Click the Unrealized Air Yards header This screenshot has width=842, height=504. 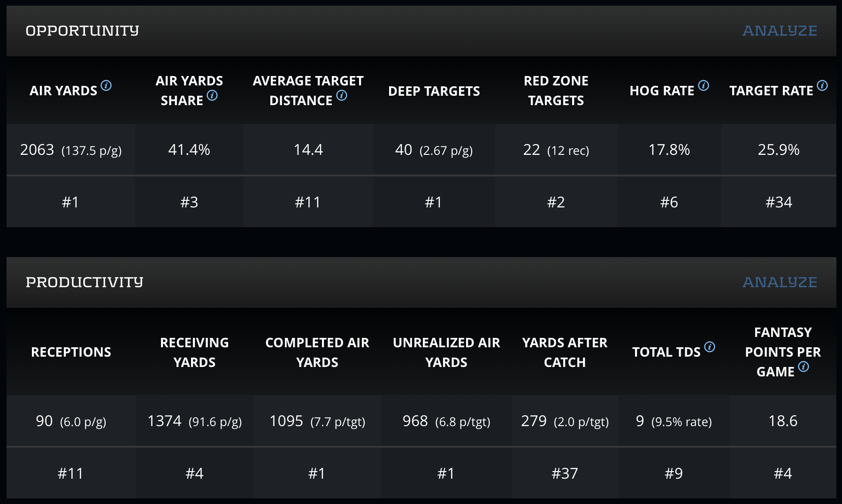(x=446, y=352)
